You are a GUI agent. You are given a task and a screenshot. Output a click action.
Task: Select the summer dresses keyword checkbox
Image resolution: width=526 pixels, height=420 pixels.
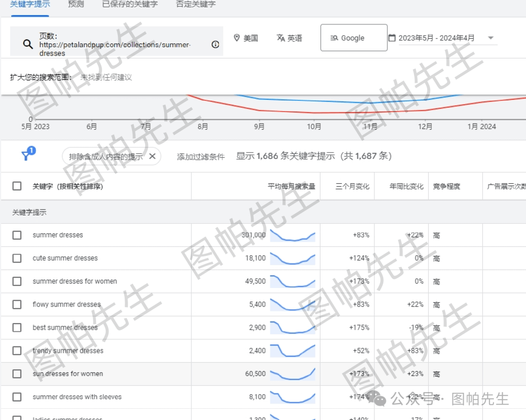(17, 235)
